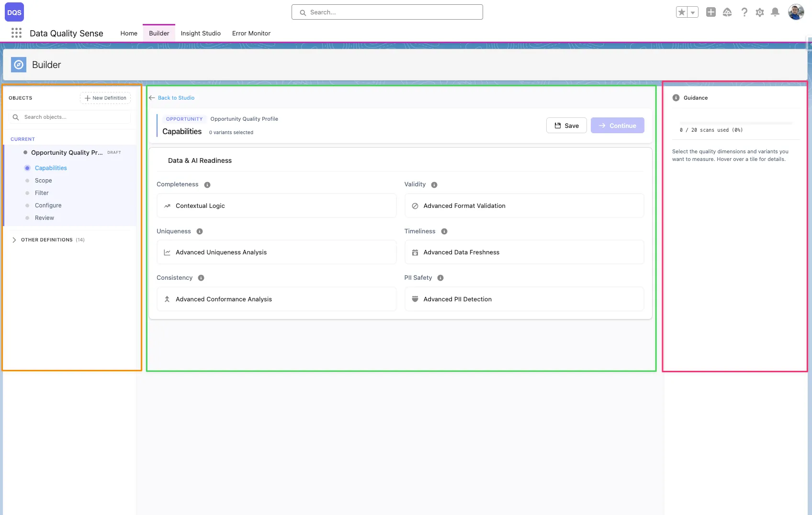Open notifications via the bell icon
Viewport: 812px width, 515px height.
[x=775, y=12]
